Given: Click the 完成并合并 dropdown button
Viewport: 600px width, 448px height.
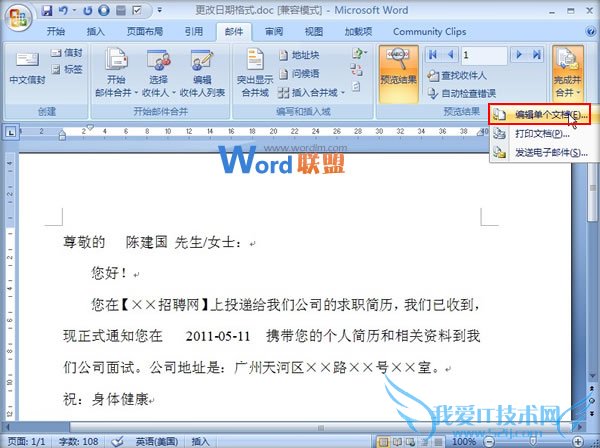Looking at the screenshot, I should (568, 73).
